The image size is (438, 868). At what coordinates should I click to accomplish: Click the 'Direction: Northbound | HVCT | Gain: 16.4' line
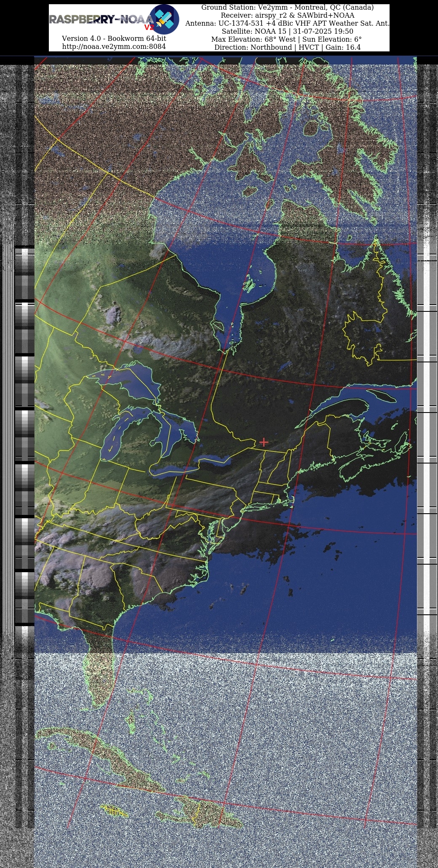(x=287, y=47)
